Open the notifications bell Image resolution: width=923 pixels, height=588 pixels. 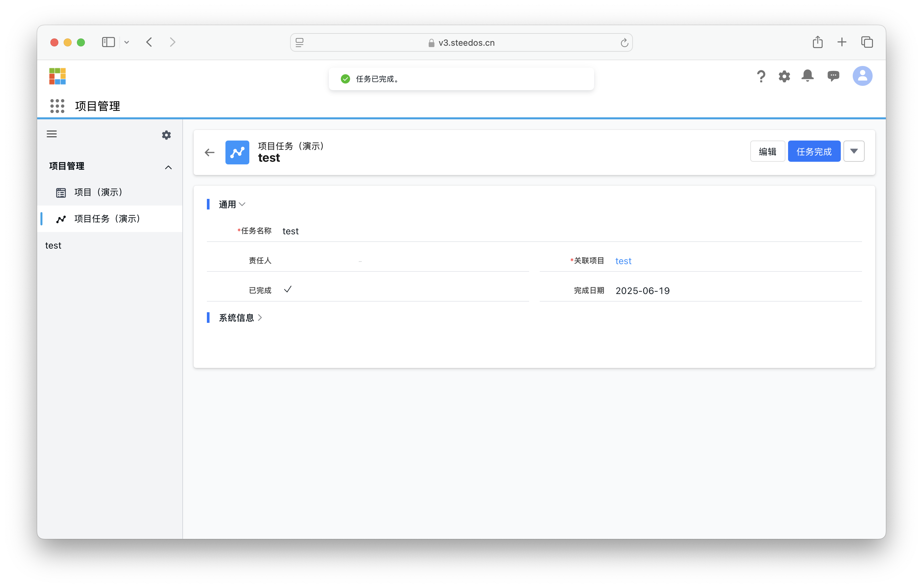pyautogui.click(x=808, y=76)
